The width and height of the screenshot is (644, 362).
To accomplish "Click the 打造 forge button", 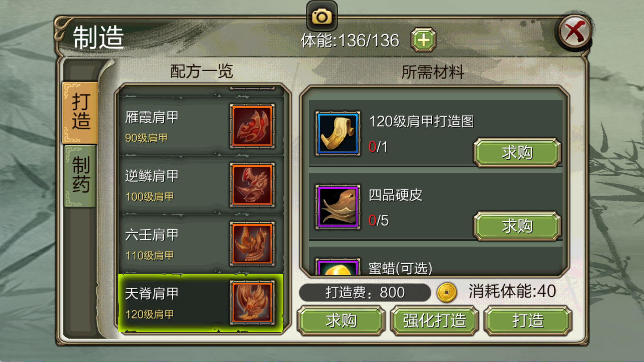I will [x=528, y=321].
